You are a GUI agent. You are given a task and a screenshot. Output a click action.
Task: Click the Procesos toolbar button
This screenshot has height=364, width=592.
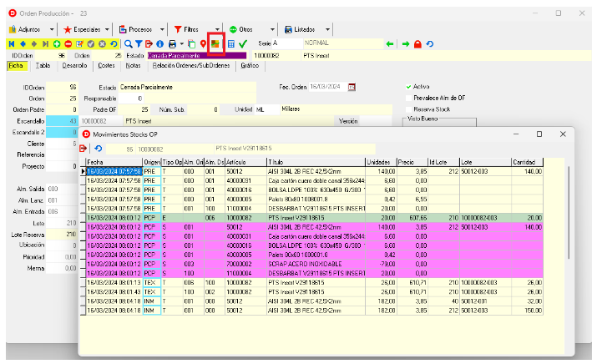point(139,28)
